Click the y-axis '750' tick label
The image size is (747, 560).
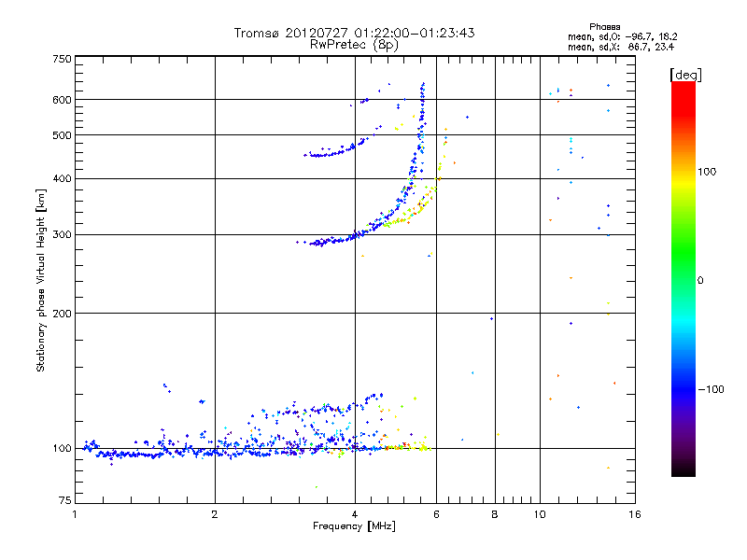(x=62, y=59)
